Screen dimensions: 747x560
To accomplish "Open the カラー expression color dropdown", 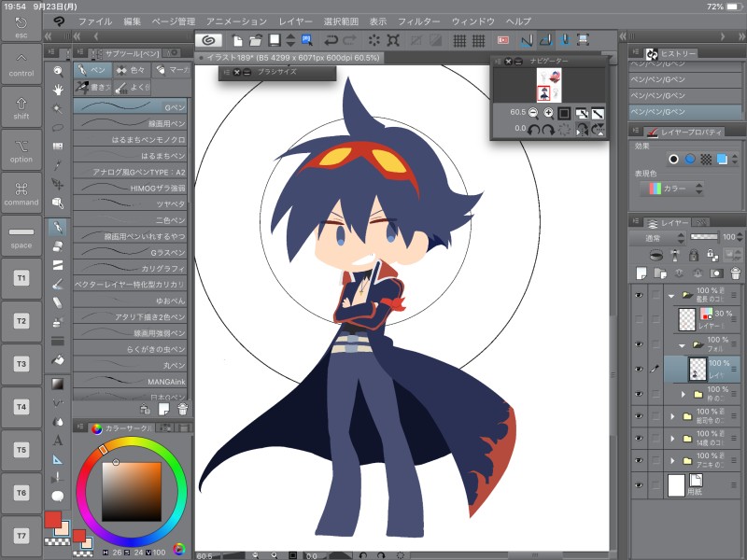I will 672,189.
